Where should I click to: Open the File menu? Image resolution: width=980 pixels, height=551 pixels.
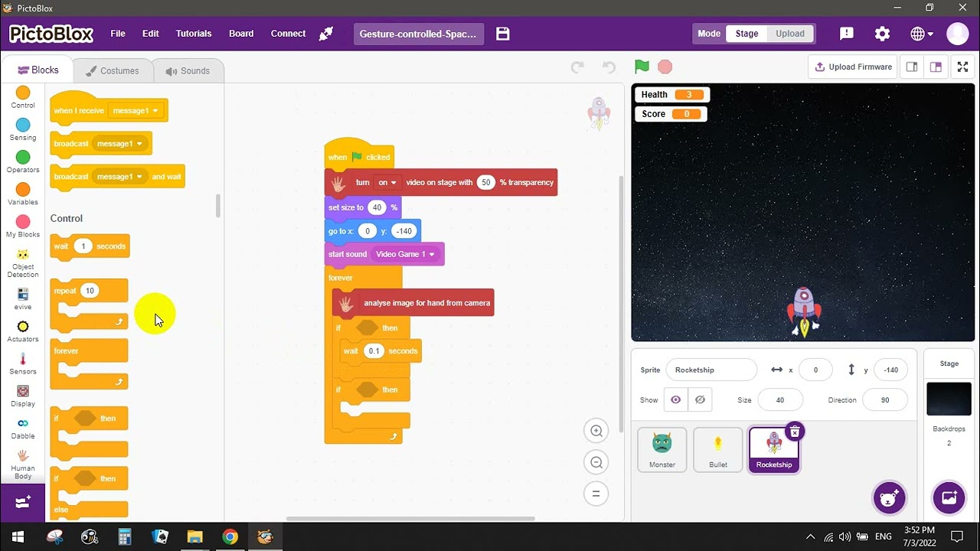pos(118,34)
